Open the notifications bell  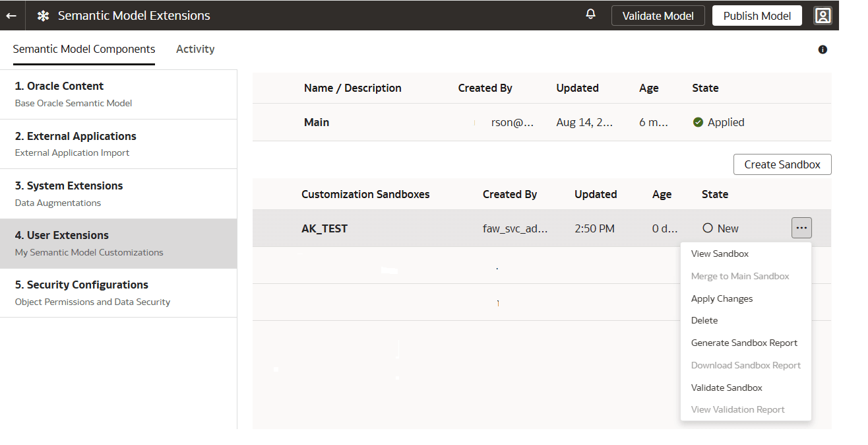pos(590,14)
